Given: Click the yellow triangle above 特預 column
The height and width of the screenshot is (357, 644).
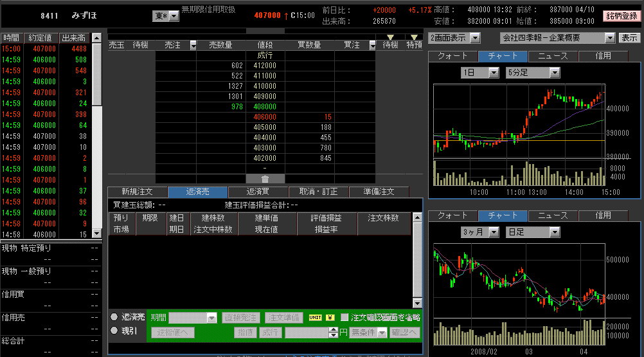Looking at the screenshot, I should click(x=415, y=37).
